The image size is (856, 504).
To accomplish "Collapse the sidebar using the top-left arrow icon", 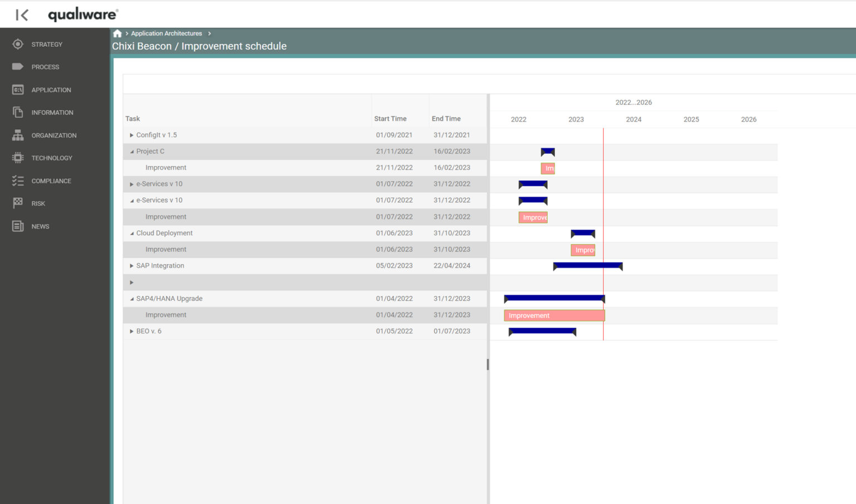I will tap(21, 14).
